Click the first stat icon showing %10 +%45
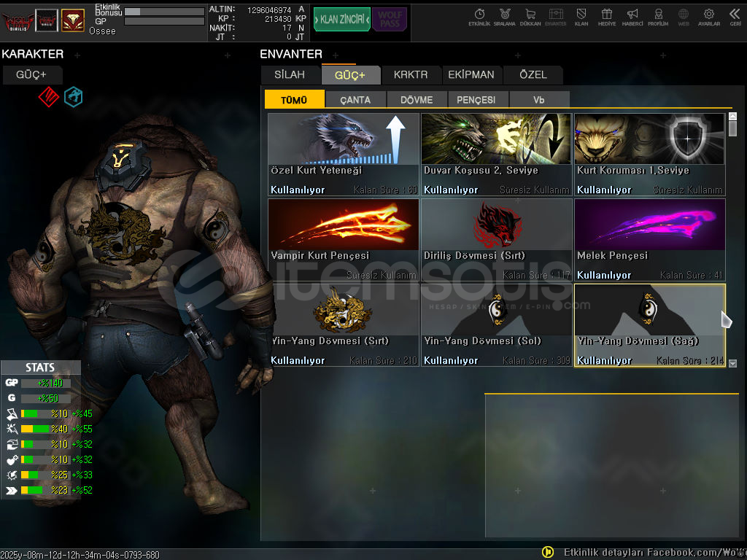 pos(12,414)
